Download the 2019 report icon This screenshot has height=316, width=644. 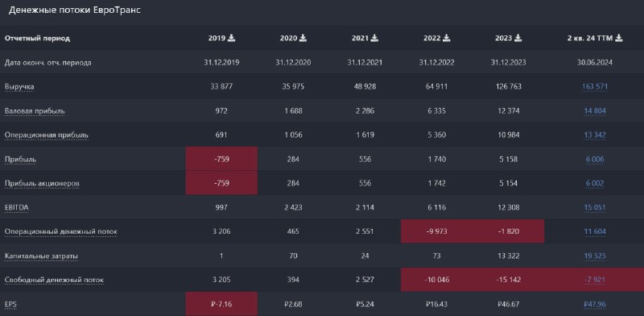(232, 38)
